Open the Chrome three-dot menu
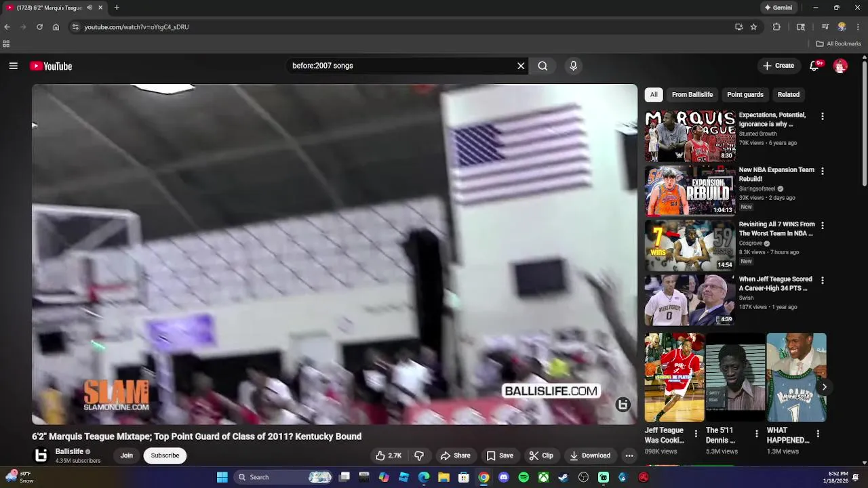 pyautogui.click(x=858, y=27)
